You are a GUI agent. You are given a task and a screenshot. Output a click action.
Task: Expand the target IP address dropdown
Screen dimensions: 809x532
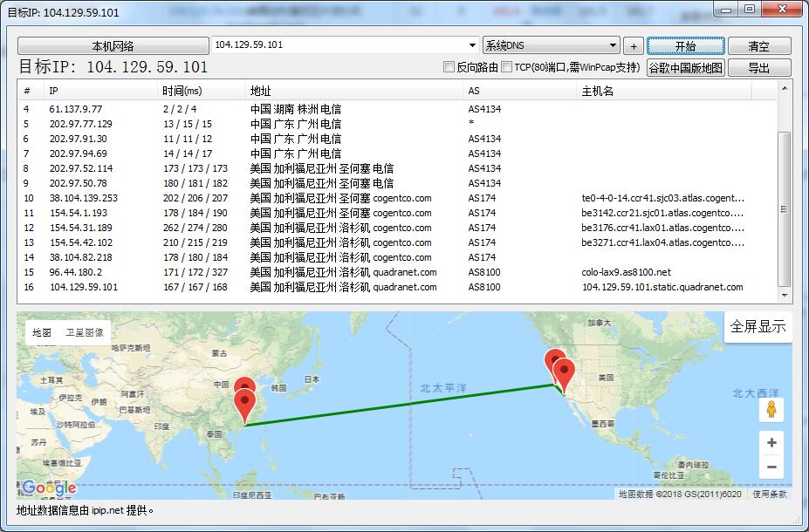472,45
